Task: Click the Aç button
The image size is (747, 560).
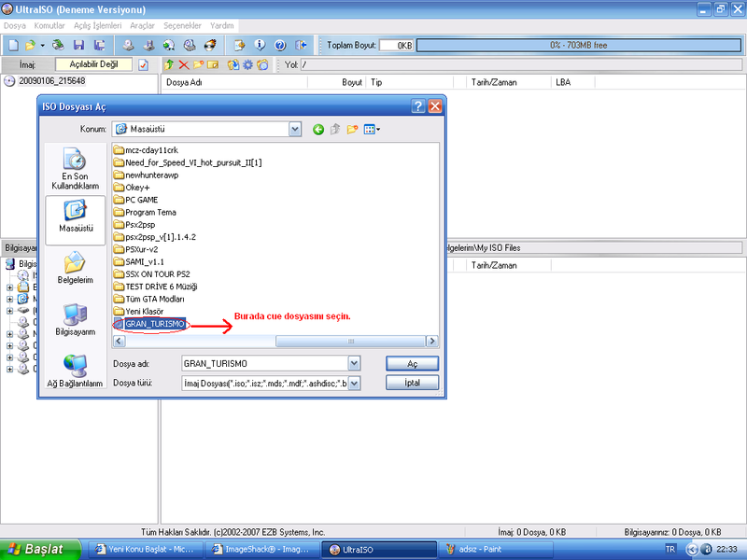Action: pos(412,364)
